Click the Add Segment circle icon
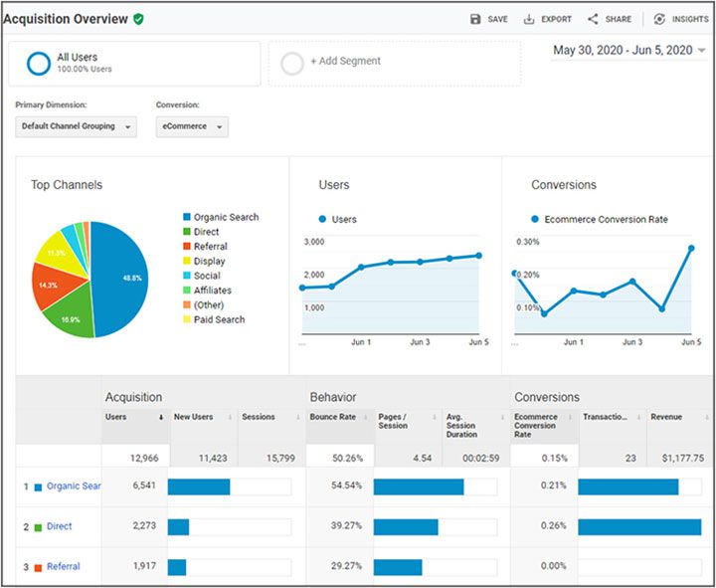The image size is (716, 588). click(x=292, y=64)
